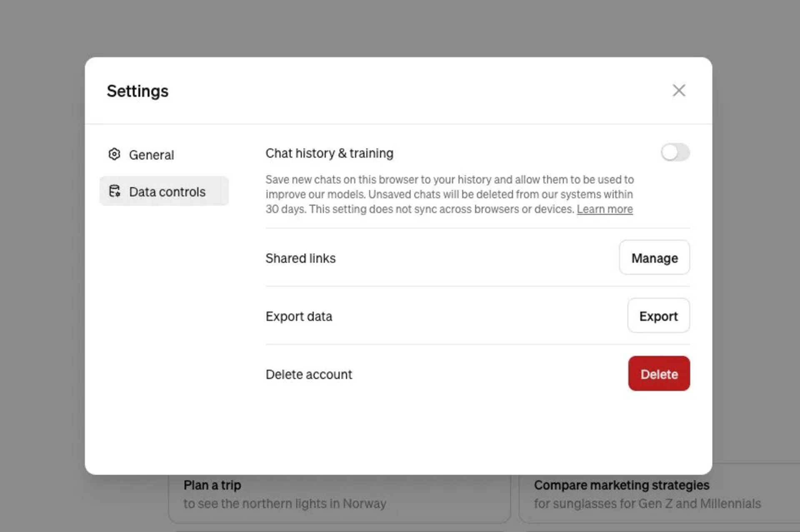Image resolution: width=800 pixels, height=532 pixels.
Task: Click the Shared links label text
Action: [300, 259]
